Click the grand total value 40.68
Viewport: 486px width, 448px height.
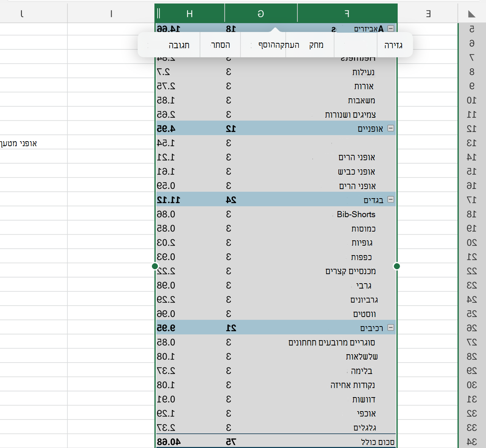(x=169, y=442)
